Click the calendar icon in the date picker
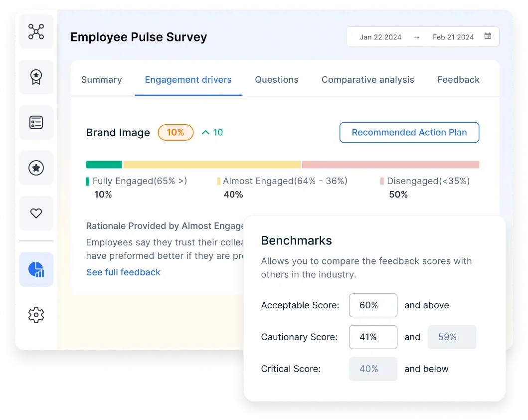The image size is (528, 420). coord(487,36)
